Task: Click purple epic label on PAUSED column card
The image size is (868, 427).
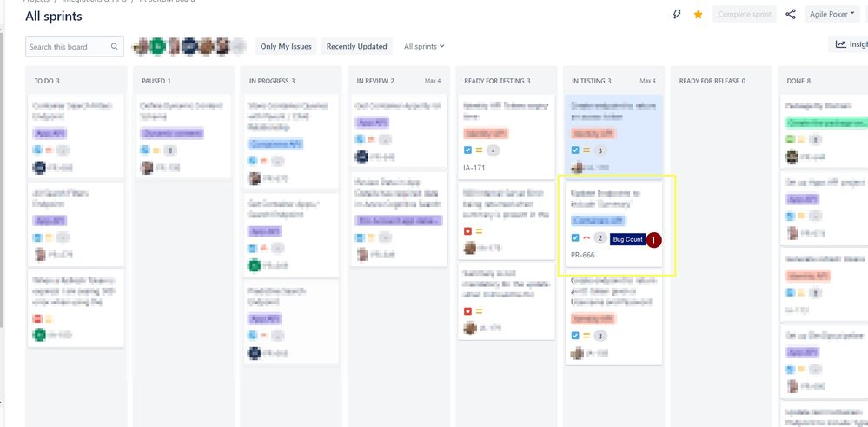Action: click(x=172, y=133)
